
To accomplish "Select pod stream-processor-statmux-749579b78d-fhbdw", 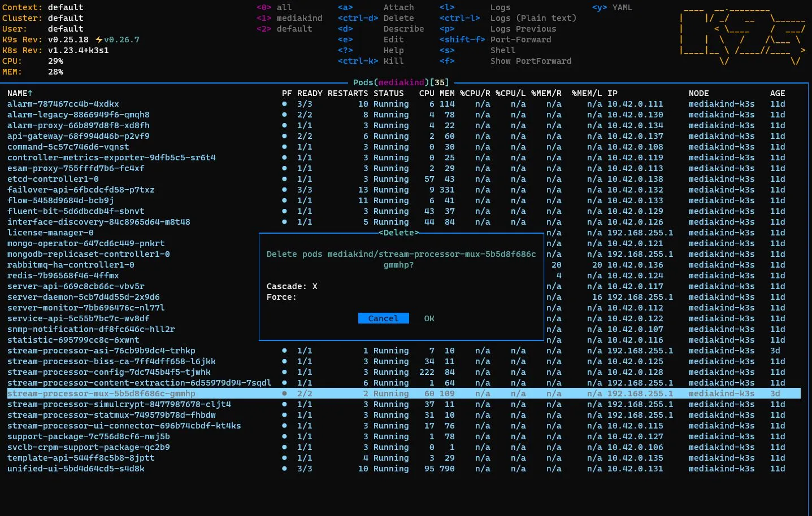I will click(x=111, y=415).
